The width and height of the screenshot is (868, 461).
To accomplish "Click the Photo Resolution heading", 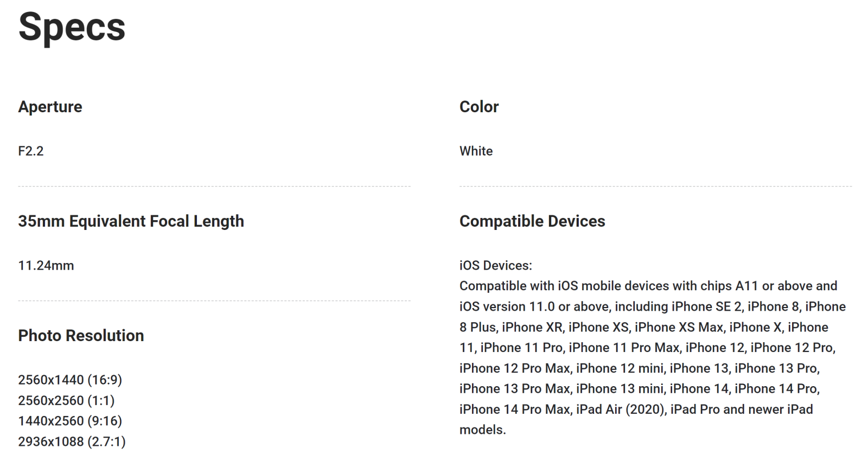I will (x=81, y=336).
